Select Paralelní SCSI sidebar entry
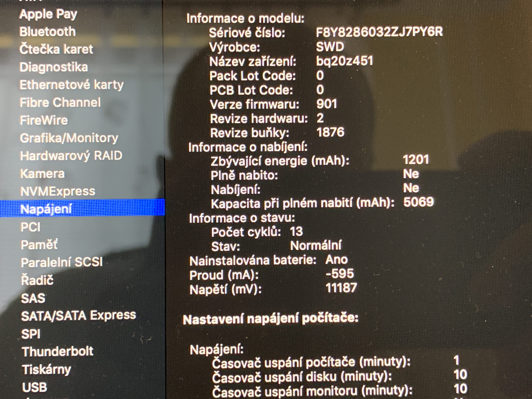The image size is (532, 399). point(62,262)
